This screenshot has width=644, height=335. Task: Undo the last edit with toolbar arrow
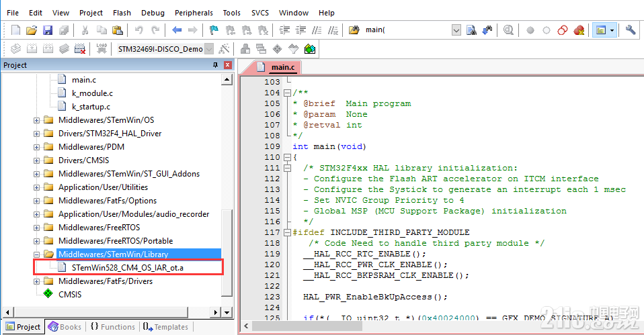139,30
